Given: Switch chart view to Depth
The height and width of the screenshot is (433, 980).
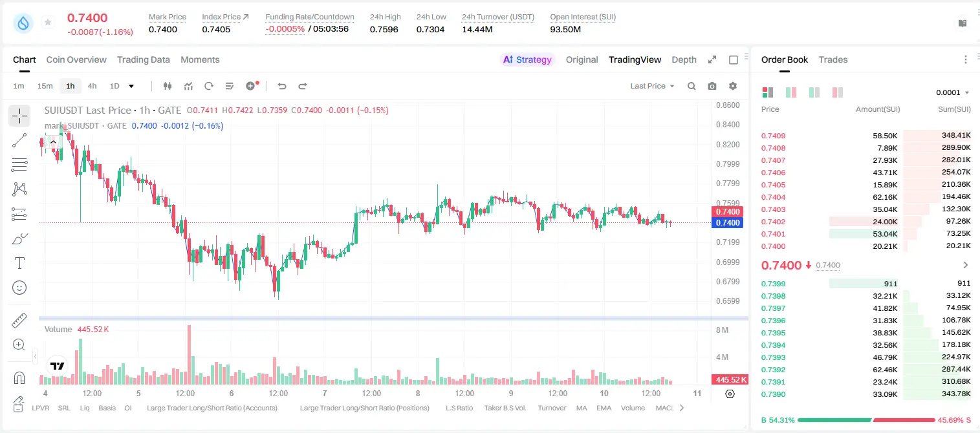Looking at the screenshot, I should [684, 59].
